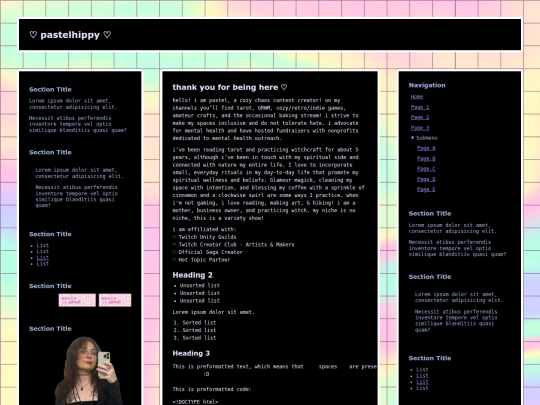Image resolution: width=540 pixels, height=405 pixels.
Task: Click the second petra pixel badge
Action: tap(115, 300)
